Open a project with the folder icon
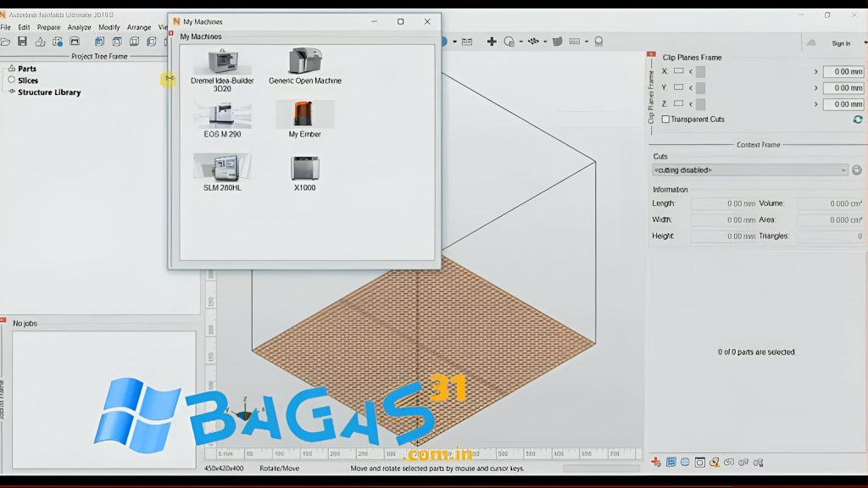Screen dimensions: 868x488 tap(5, 42)
